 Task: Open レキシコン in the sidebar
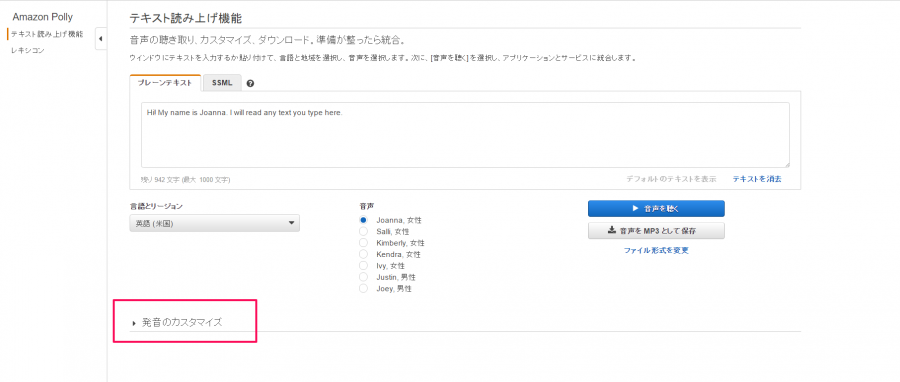28,50
